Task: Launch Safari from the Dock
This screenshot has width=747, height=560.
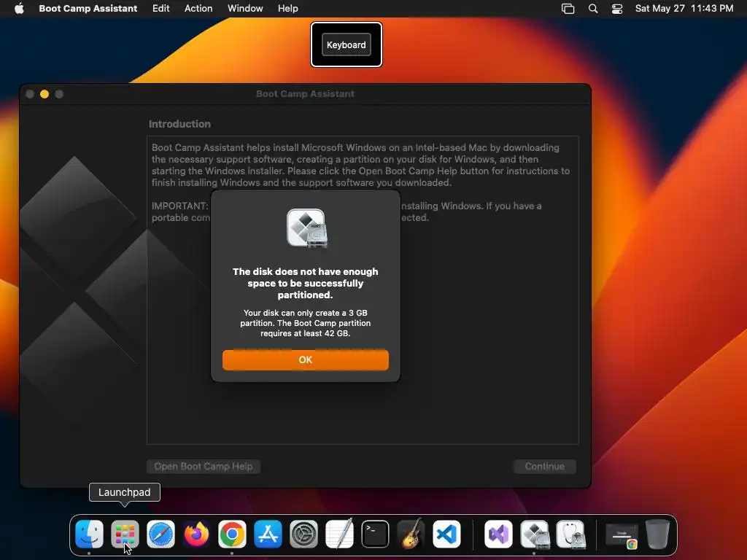Action: point(160,534)
